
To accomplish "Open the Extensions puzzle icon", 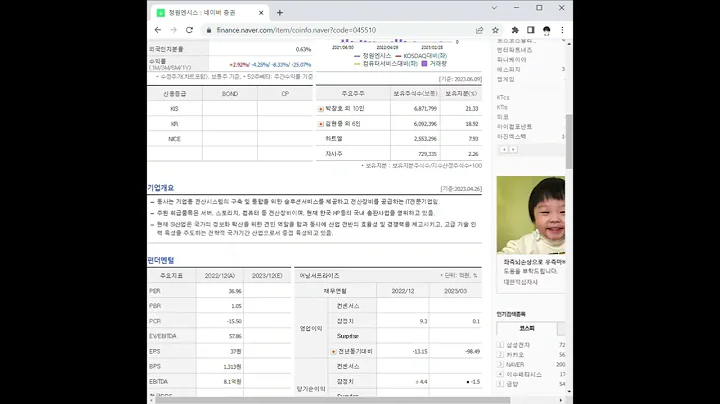I will pyautogui.click(x=515, y=30).
